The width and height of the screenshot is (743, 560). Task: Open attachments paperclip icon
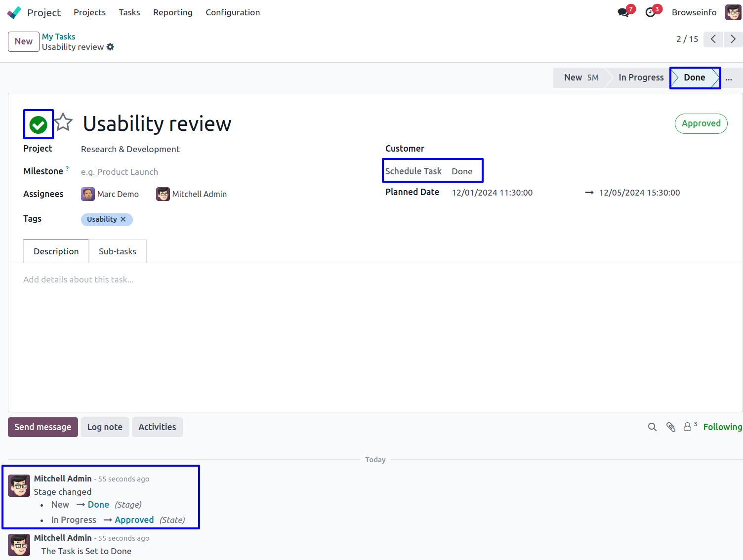(x=671, y=427)
